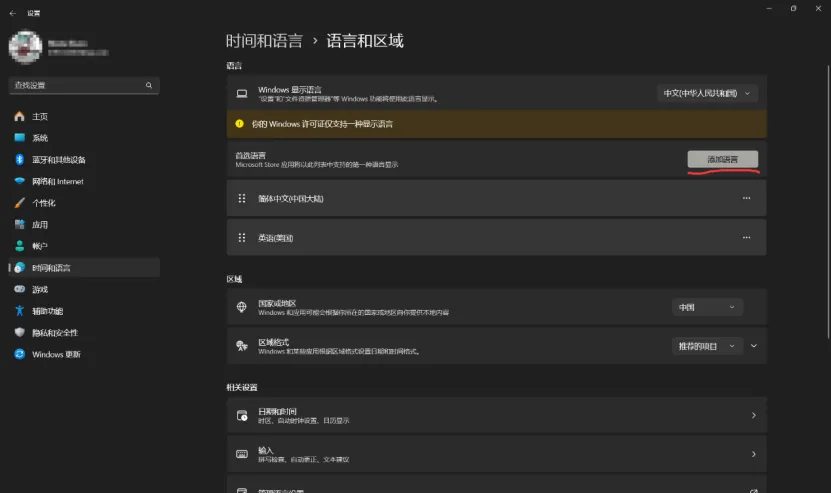Click the 添加语言 button

tap(722, 159)
